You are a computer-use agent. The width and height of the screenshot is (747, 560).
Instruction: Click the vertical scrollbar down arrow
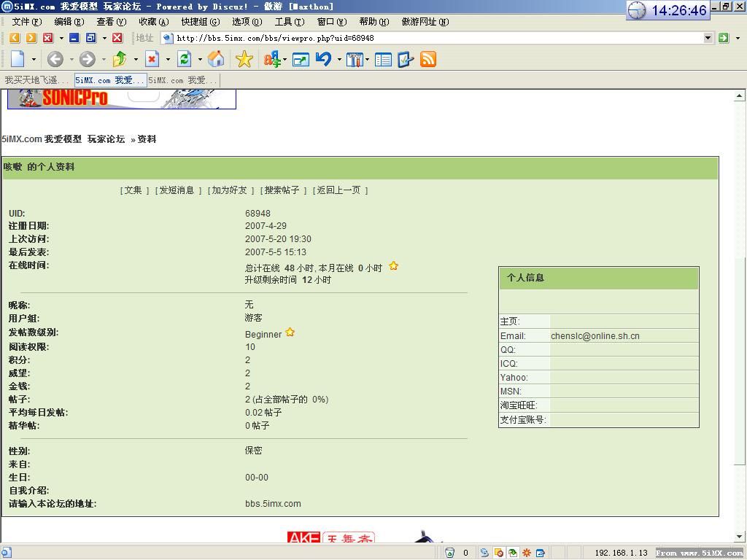740,537
